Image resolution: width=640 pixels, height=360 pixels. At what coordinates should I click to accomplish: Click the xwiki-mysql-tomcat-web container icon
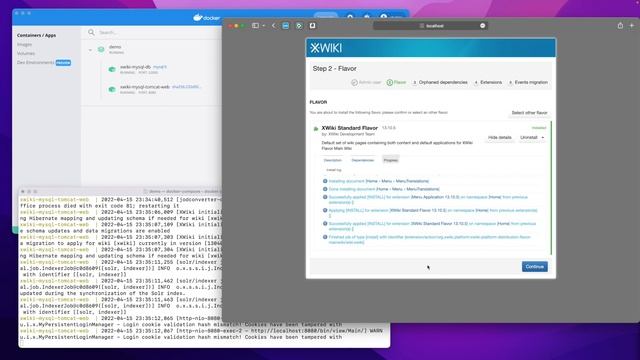[112, 89]
